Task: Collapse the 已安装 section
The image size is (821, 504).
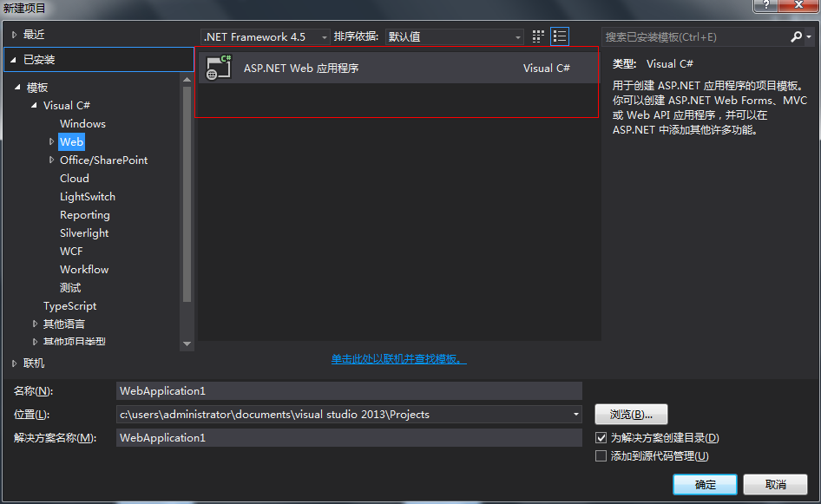Action: pyautogui.click(x=13, y=60)
